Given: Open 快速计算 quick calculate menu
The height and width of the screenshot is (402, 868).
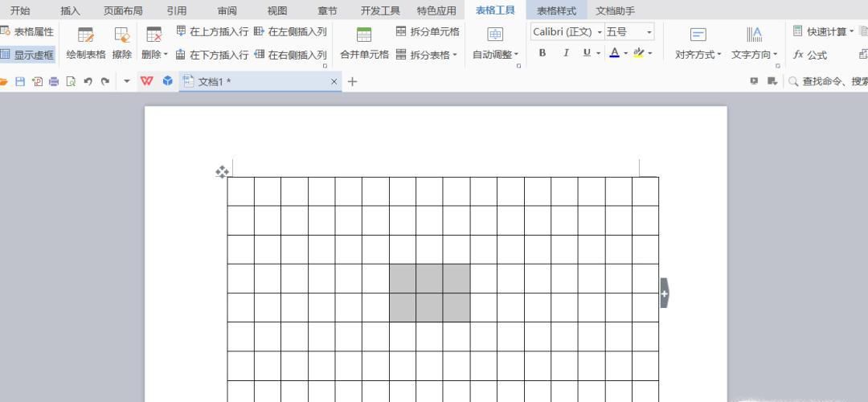Looking at the screenshot, I should coord(823,31).
